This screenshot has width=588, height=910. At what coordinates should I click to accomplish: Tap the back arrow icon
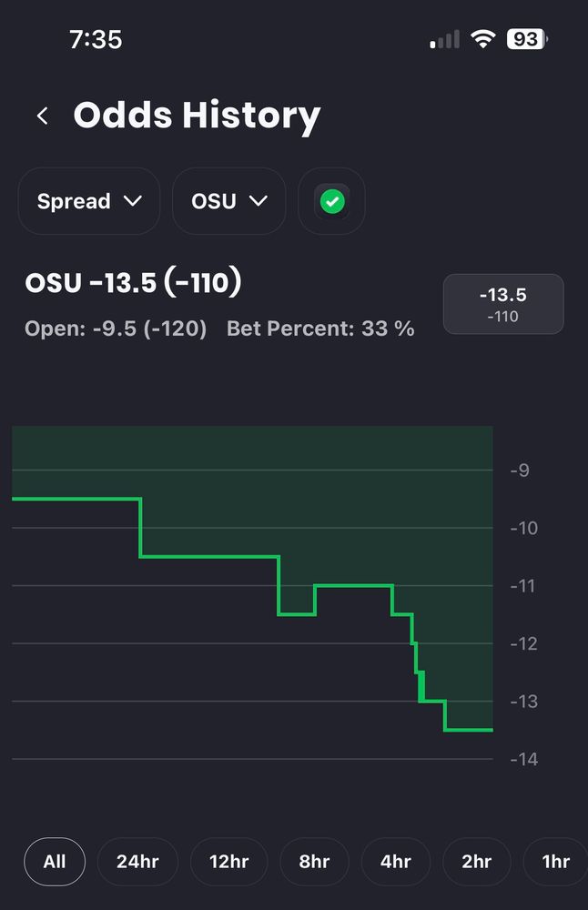(42, 116)
